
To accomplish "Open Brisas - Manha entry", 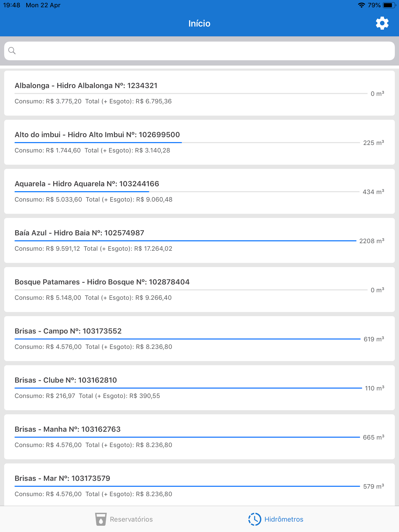I will tap(199, 437).
